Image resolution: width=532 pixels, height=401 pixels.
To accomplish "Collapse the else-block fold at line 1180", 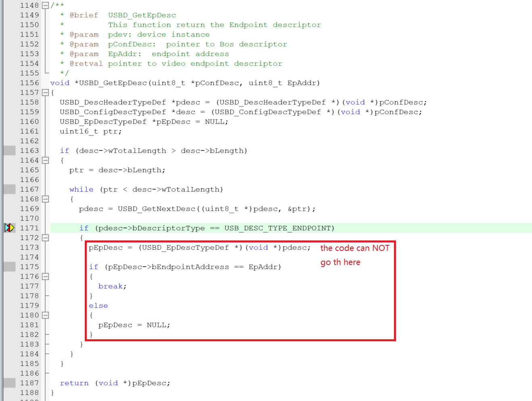I will pyautogui.click(x=45, y=315).
